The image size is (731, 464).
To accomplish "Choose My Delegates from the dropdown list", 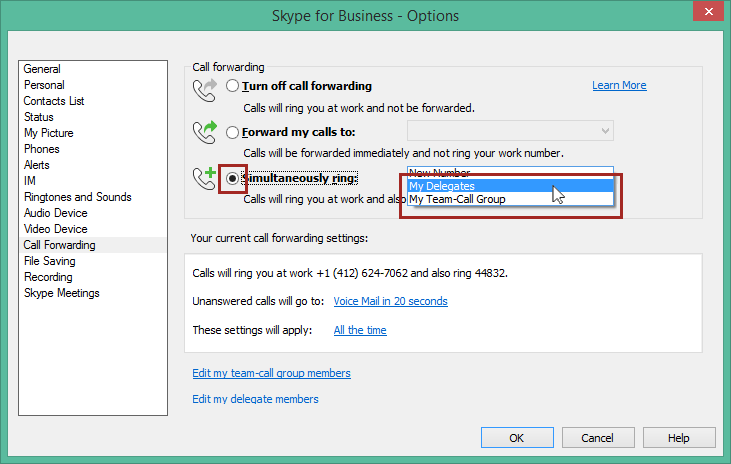I will point(510,186).
